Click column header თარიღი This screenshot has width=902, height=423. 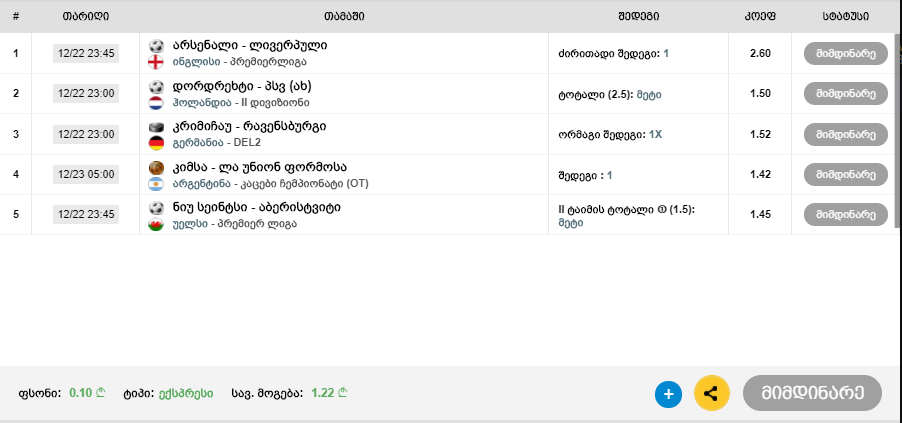pyautogui.click(x=86, y=16)
